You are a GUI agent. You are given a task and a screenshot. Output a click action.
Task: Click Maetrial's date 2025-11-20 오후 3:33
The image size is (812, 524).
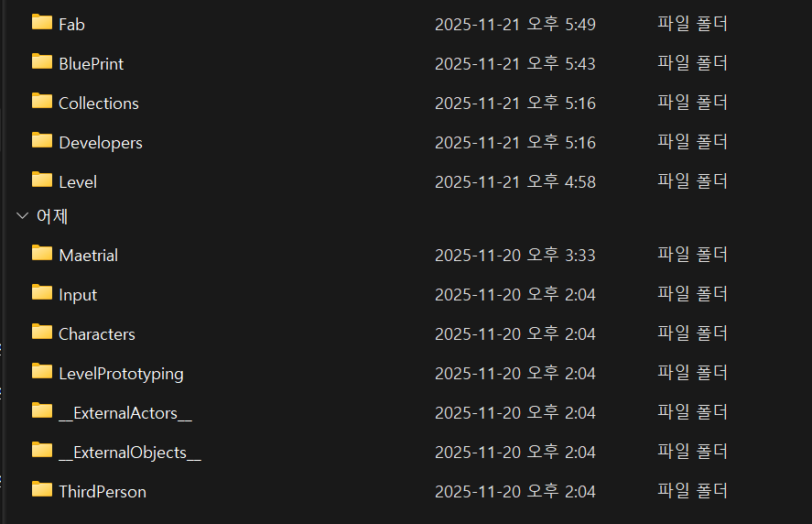point(515,255)
